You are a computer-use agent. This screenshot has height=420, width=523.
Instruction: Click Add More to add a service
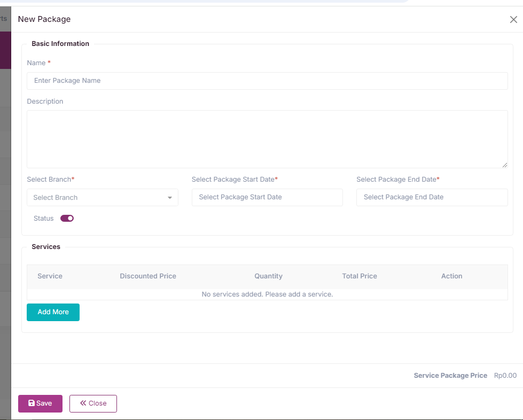coord(53,312)
